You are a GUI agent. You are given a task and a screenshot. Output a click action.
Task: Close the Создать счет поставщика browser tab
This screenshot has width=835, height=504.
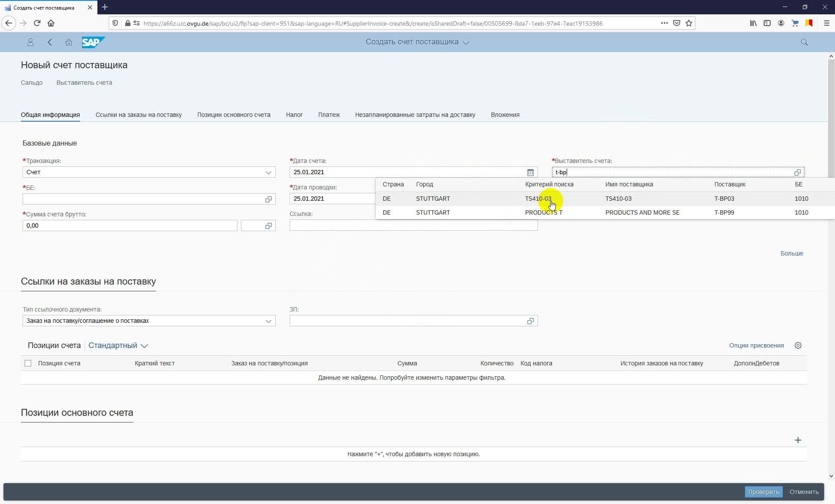pyautogui.click(x=90, y=7)
